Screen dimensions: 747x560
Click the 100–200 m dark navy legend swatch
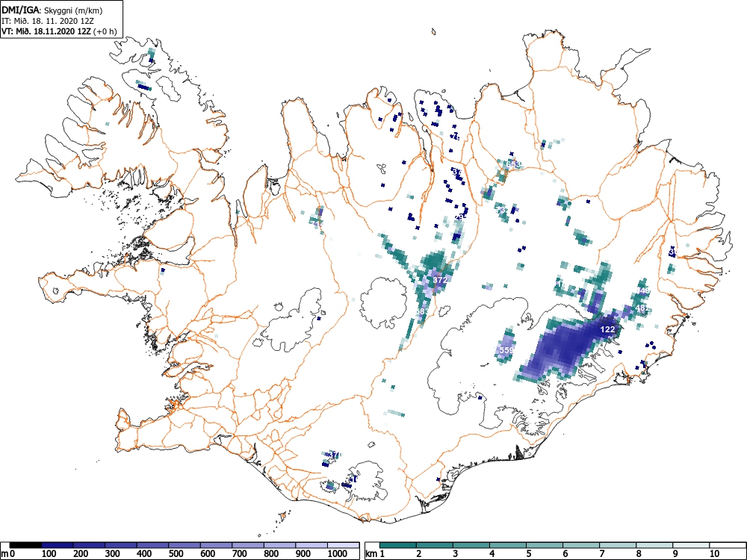(58, 545)
